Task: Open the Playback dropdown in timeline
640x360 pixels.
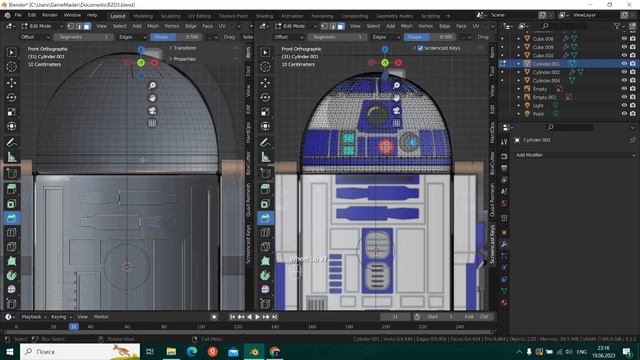Action: (x=34, y=317)
